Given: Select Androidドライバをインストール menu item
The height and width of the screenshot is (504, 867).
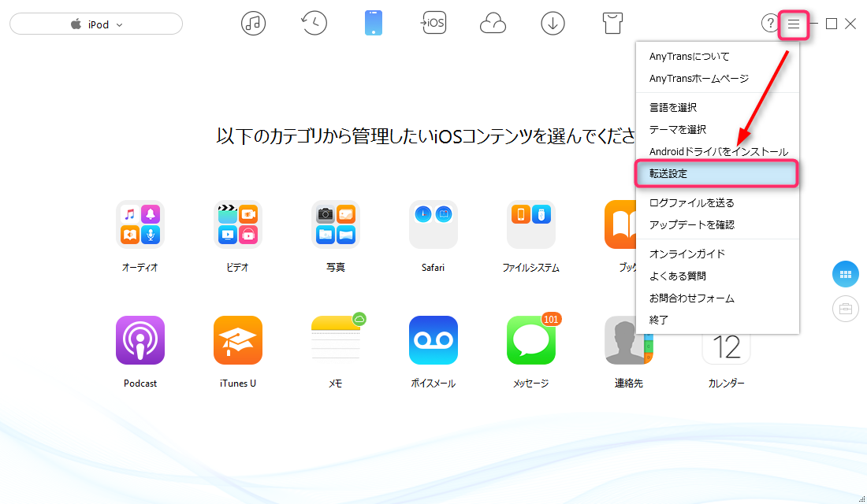Looking at the screenshot, I should [717, 151].
